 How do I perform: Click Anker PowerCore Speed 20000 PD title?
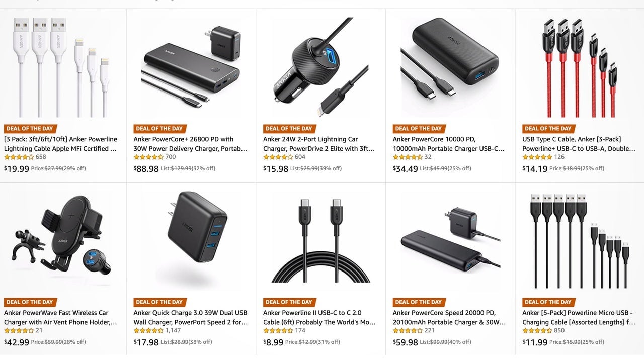tap(449, 317)
